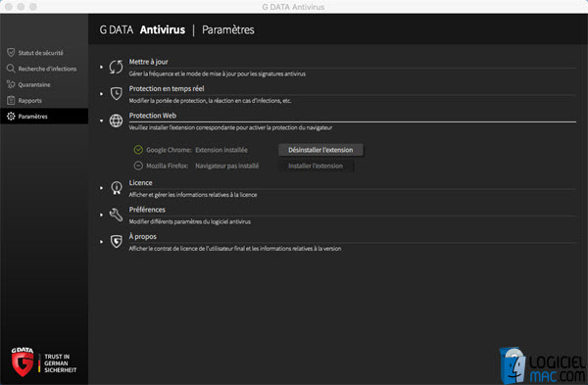Click the Quarantaine biohazard icon

tap(11, 84)
